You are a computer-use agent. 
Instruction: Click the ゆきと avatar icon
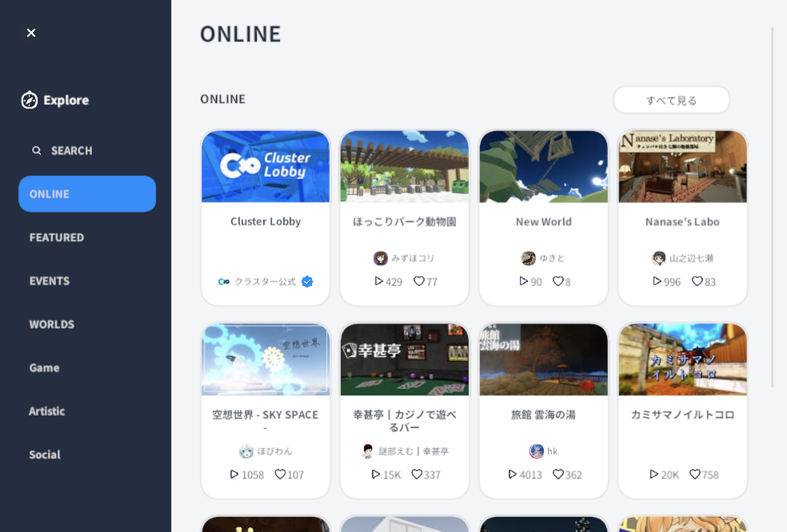[x=528, y=258]
